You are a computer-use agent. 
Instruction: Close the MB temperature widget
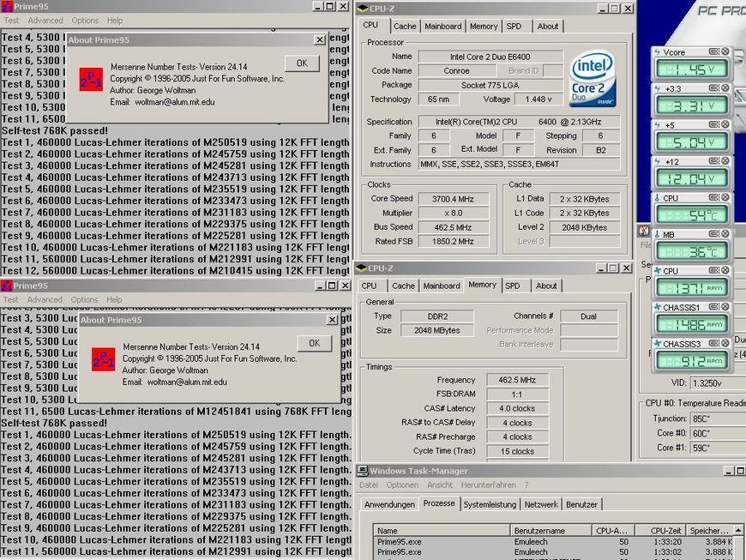tap(725, 233)
